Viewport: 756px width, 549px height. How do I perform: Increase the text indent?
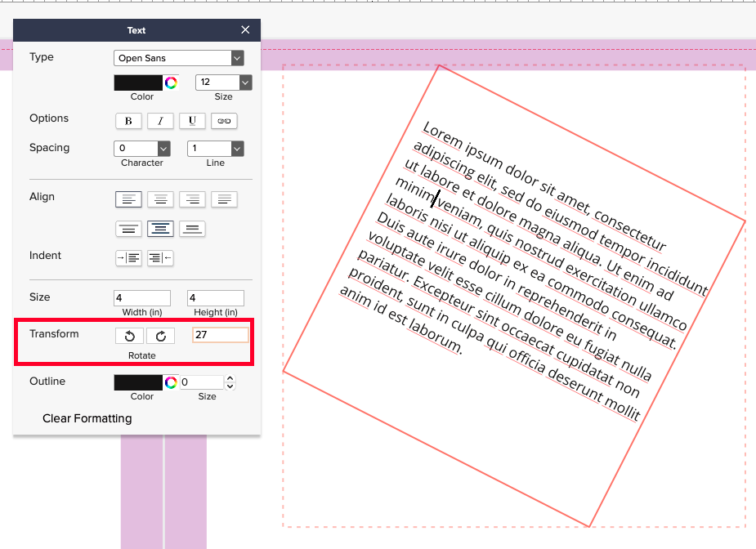point(128,257)
